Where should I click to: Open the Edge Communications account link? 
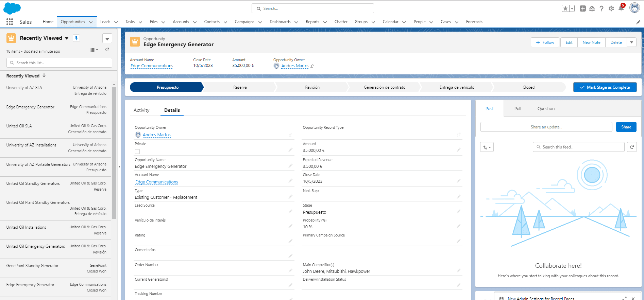click(x=152, y=66)
